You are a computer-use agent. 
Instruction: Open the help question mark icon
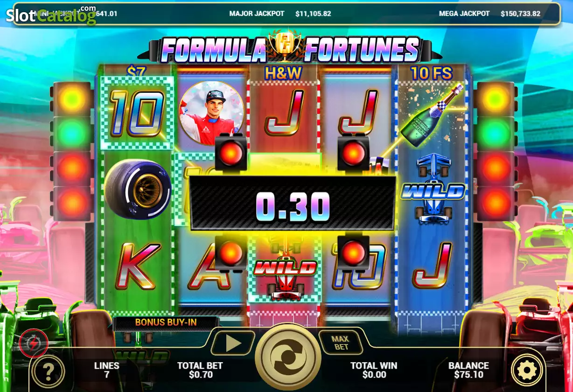(48, 371)
